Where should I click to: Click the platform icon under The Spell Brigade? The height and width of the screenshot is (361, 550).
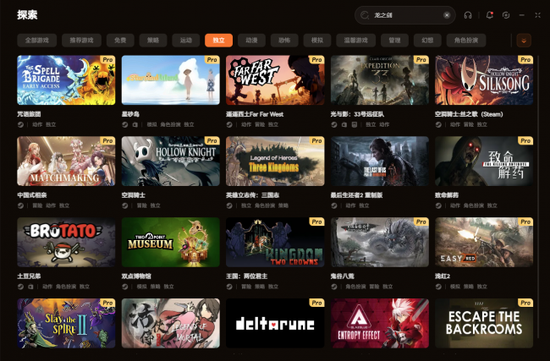(x=21, y=125)
